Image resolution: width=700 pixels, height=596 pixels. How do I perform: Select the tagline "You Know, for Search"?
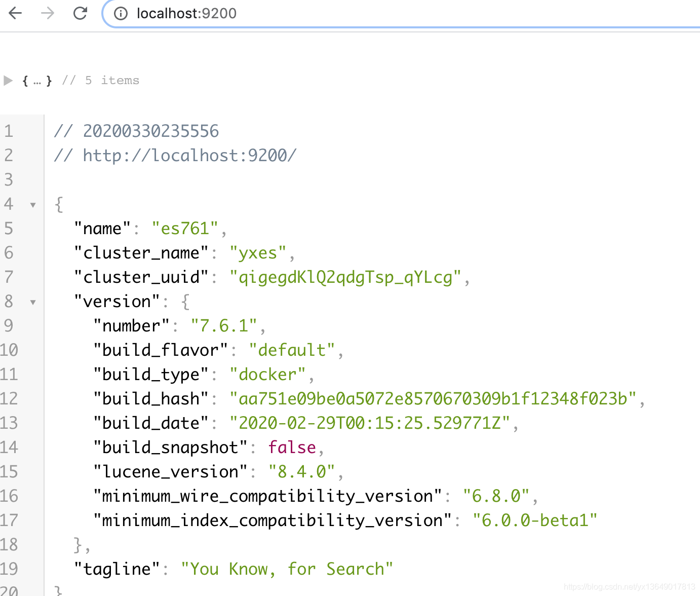tap(287, 569)
